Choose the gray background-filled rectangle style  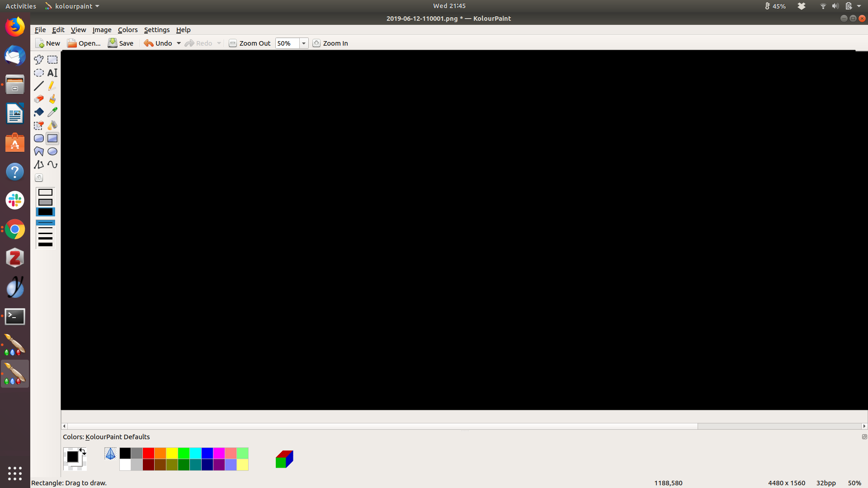pyautogui.click(x=45, y=202)
